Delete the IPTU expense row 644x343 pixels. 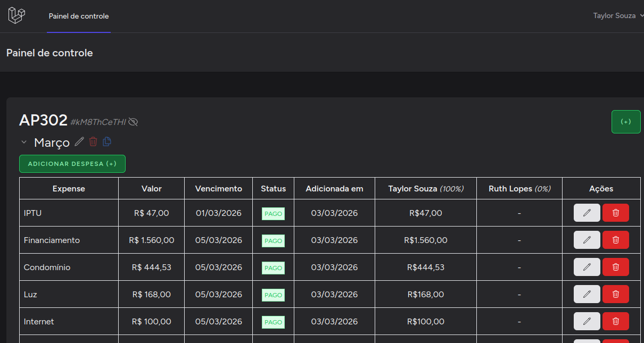(x=615, y=213)
